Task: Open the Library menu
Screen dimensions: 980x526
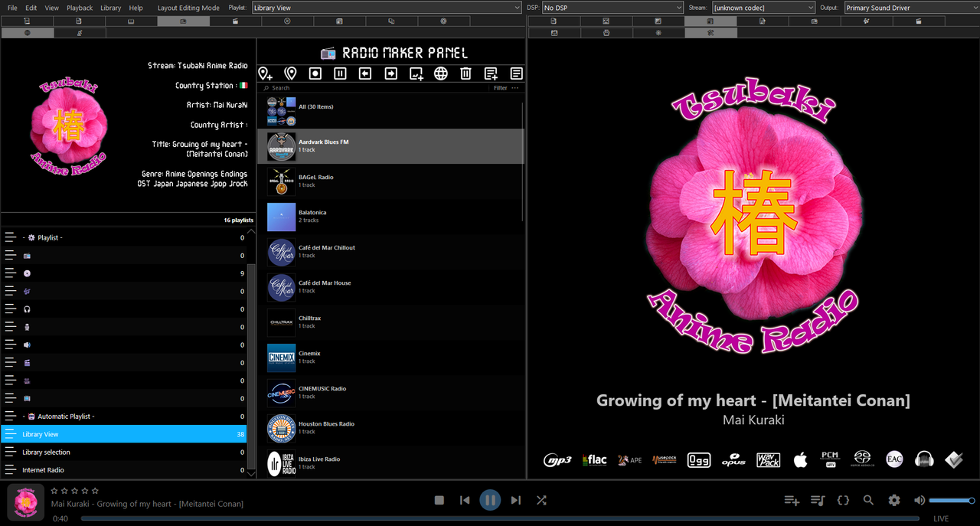Action: [x=111, y=8]
